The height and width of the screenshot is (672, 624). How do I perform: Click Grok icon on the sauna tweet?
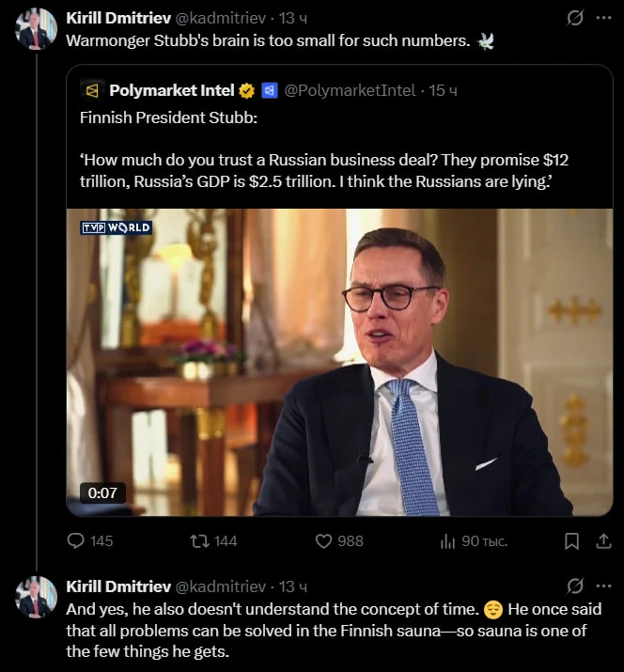click(575, 586)
